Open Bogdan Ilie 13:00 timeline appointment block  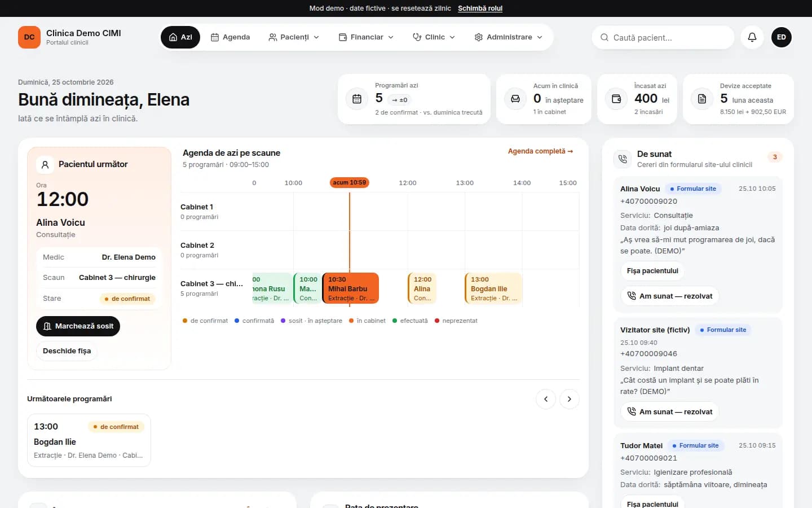coord(493,288)
